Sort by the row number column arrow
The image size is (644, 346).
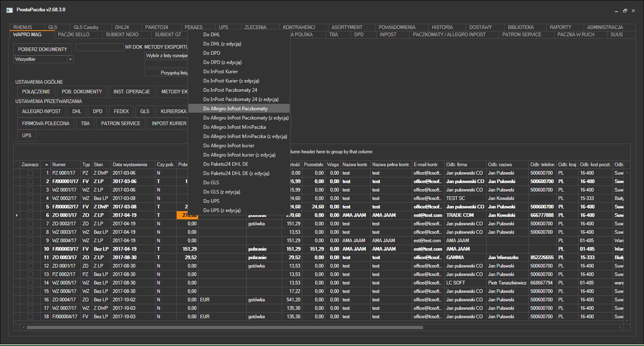[46, 165]
